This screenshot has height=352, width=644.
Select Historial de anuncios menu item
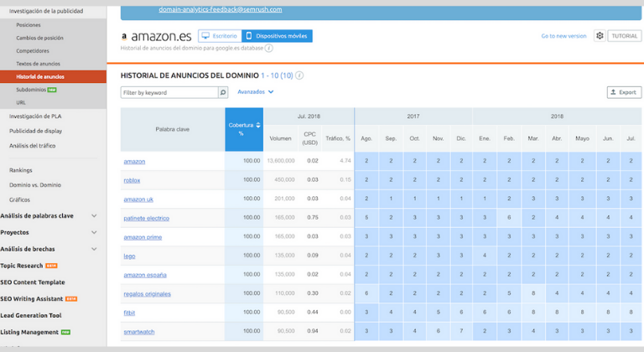53,76
